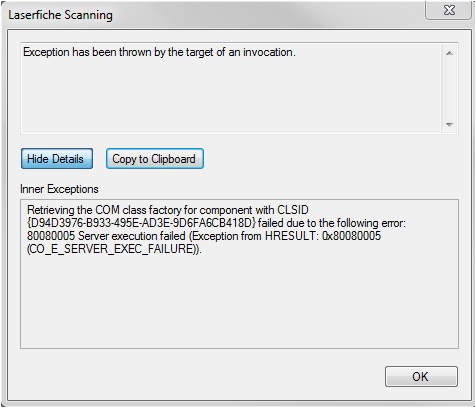Click empty space below the exception message
The width and height of the screenshot is (476, 408).
[230, 97]
